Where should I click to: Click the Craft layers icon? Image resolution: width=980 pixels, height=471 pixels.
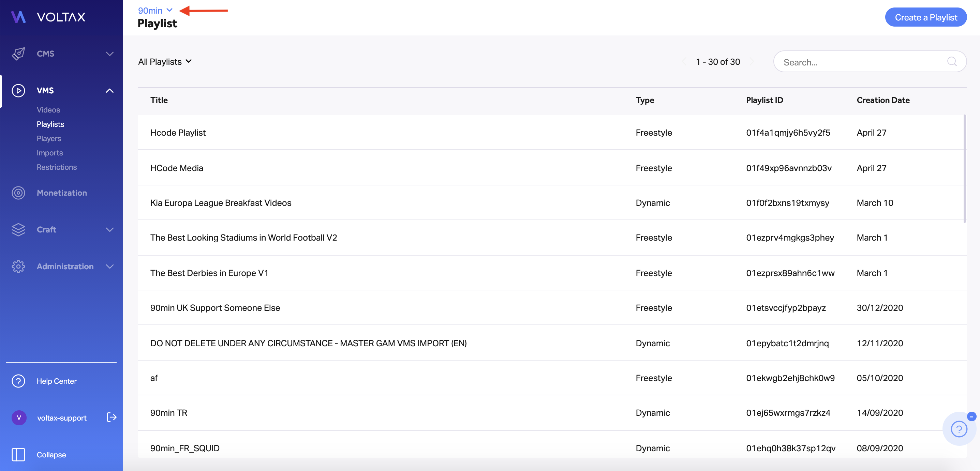[18, 230]
